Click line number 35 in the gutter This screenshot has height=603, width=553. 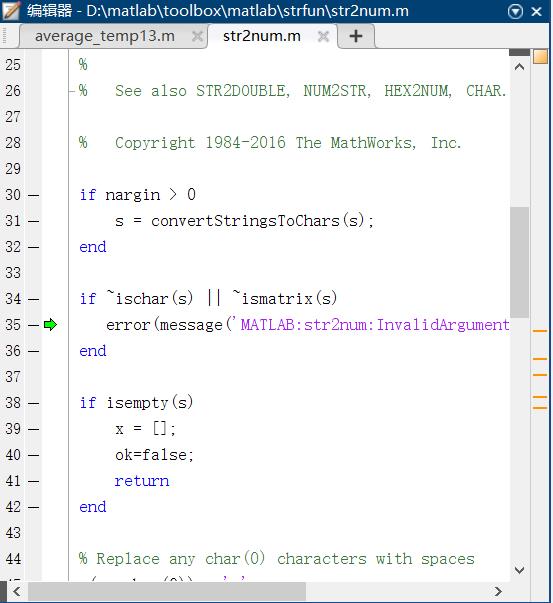13,325
